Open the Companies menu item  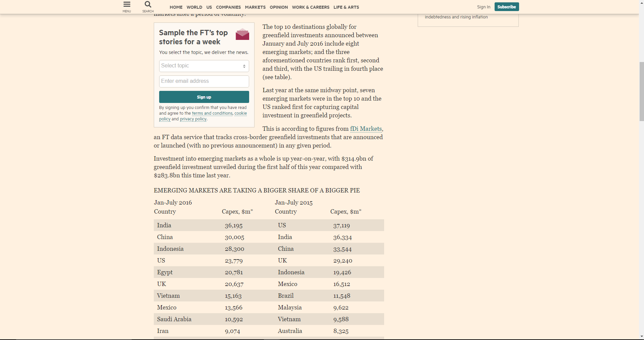pyautogui.click(x=228, y=7)
